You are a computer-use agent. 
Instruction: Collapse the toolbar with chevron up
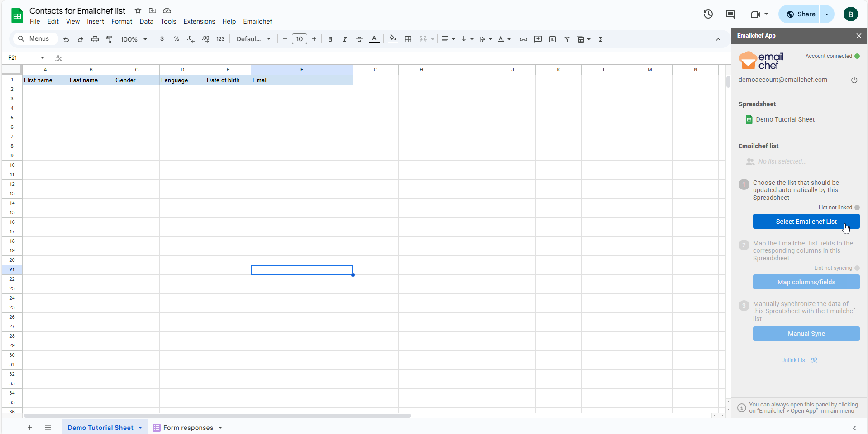(718, 39)
